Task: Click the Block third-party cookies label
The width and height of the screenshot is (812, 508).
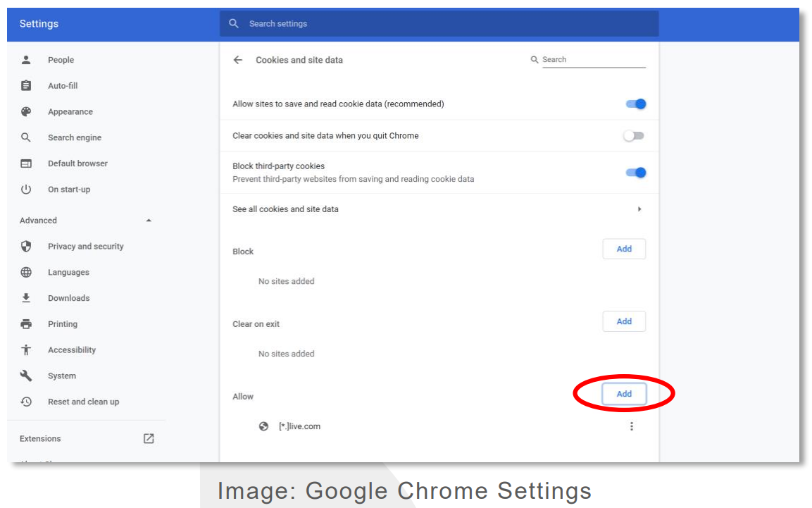Action: coord(279,166)
